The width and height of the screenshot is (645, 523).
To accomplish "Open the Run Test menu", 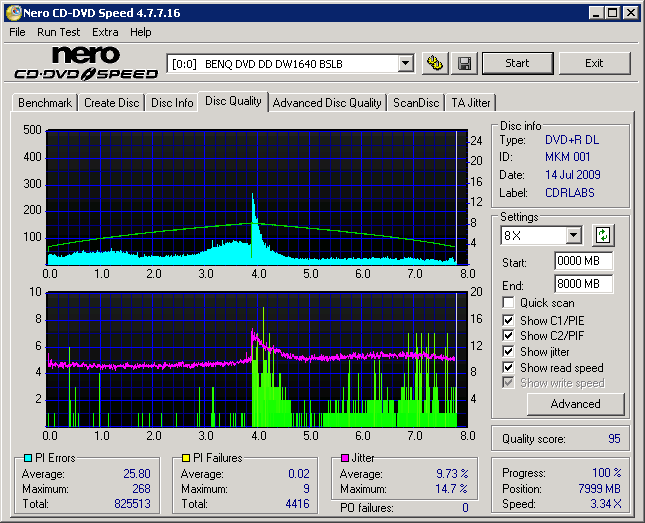I will pyautogui.click(x=60, y=32).
